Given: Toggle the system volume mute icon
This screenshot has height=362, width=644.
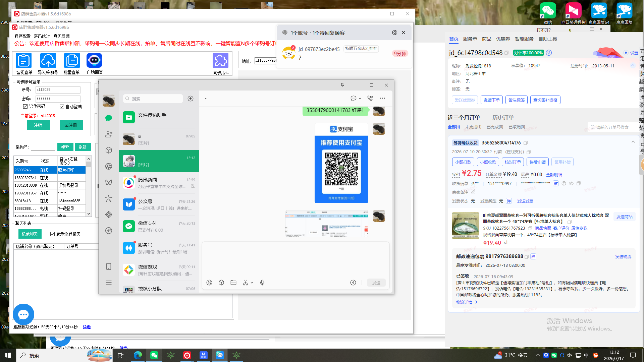Looking at the screenshot, I should click(570, 355).
